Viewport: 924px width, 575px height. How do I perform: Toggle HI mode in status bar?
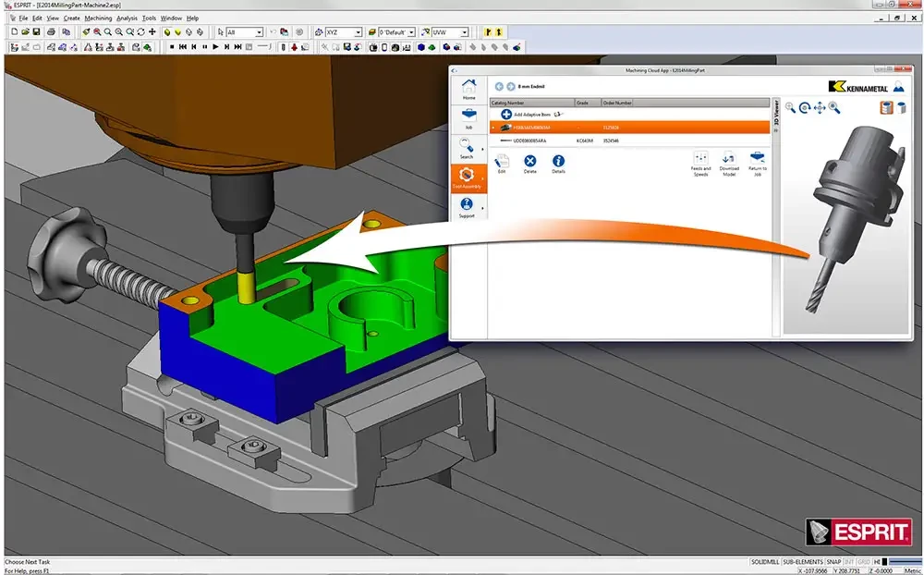[x=877, y=562]
